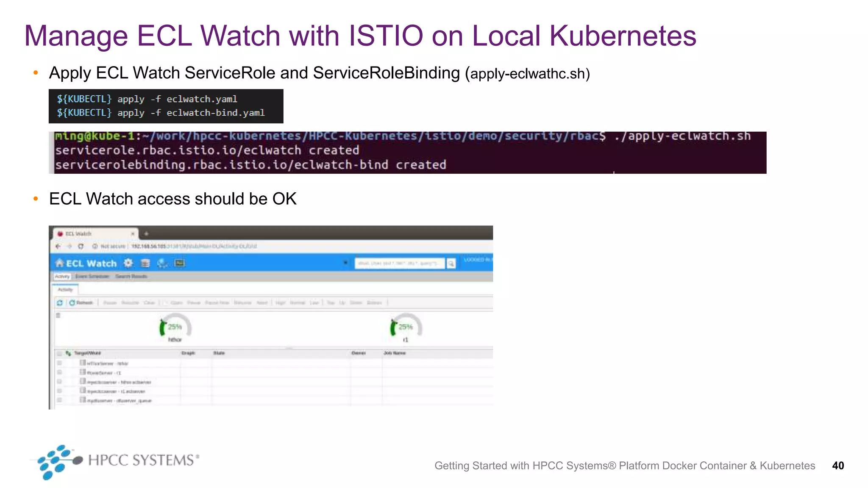Viewport: 868px width, 488px height.
Task: Click the small grid options icon below toolbar
Action: click(x=58, y=315)
